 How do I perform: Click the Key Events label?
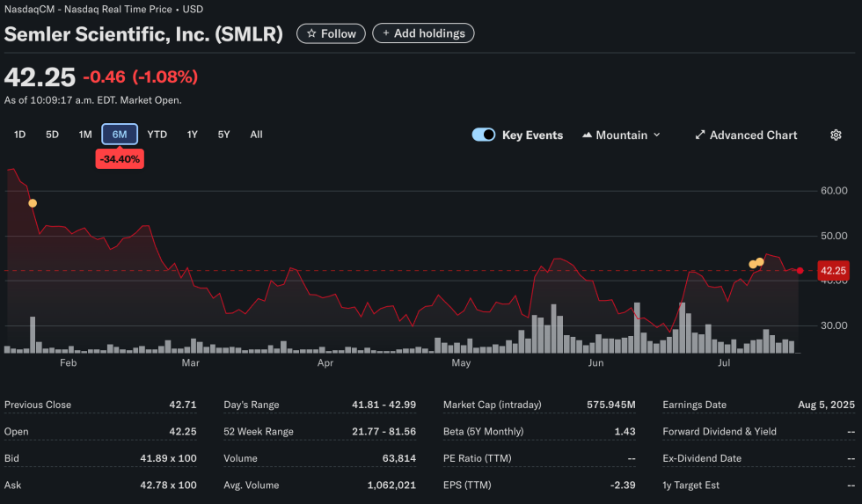point(532,135)
